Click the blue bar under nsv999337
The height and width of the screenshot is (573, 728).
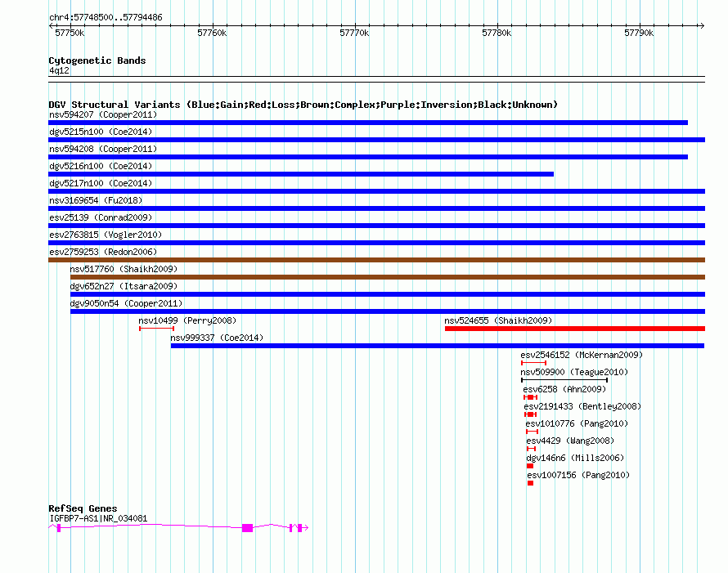pos(438,346)
